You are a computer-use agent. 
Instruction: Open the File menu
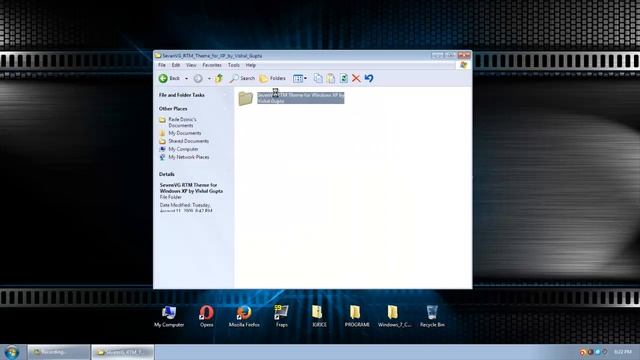coord(162,65)
